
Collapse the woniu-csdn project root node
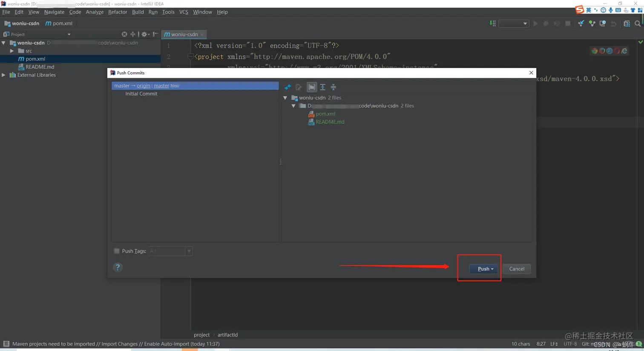pyautogui.click(x=4, y=43)
